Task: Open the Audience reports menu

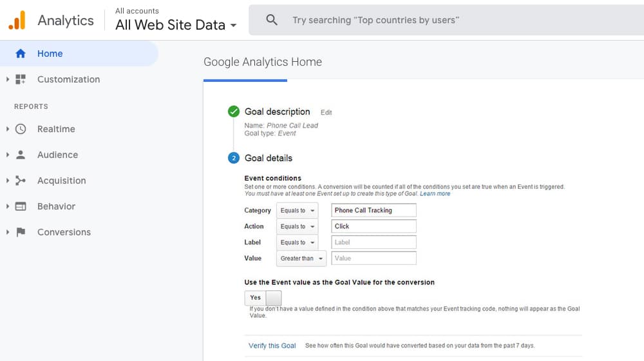Action: pos(57,155)
